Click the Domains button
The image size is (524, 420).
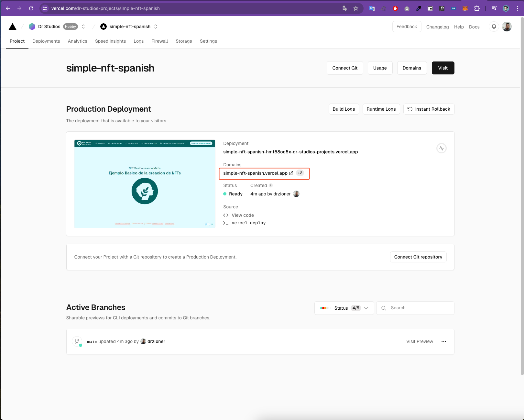(x=412, y=68)
